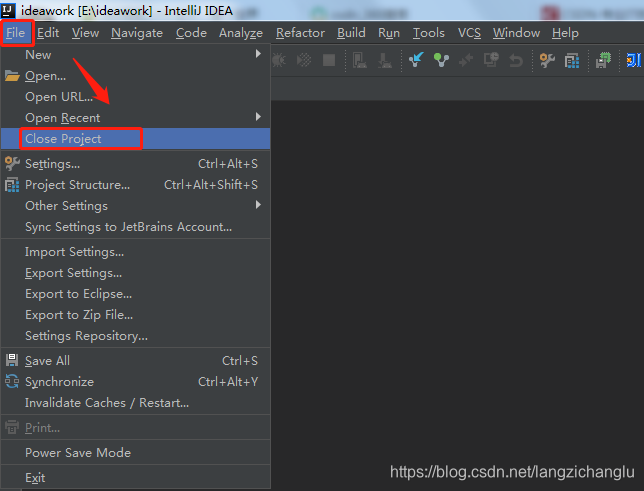Image resolution: width=644 pixels, height=491 pixels.
Task: Click the VCS Commit green dot icon
Action: tap(441, 60)
